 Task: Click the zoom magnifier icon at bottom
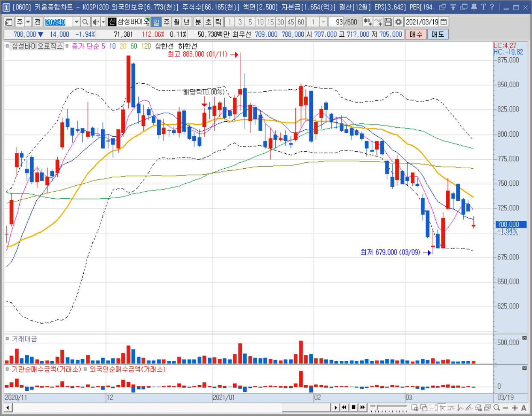(x=497, y=408)
